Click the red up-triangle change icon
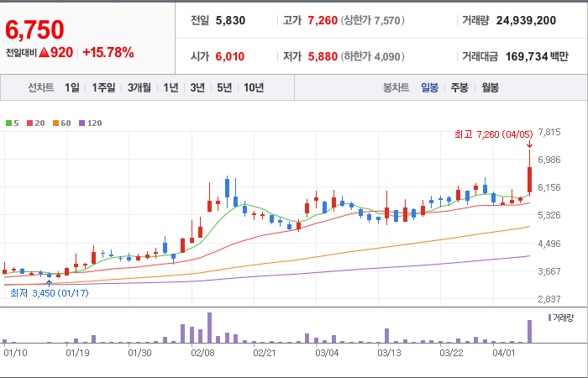 click(x=44, y=52)
